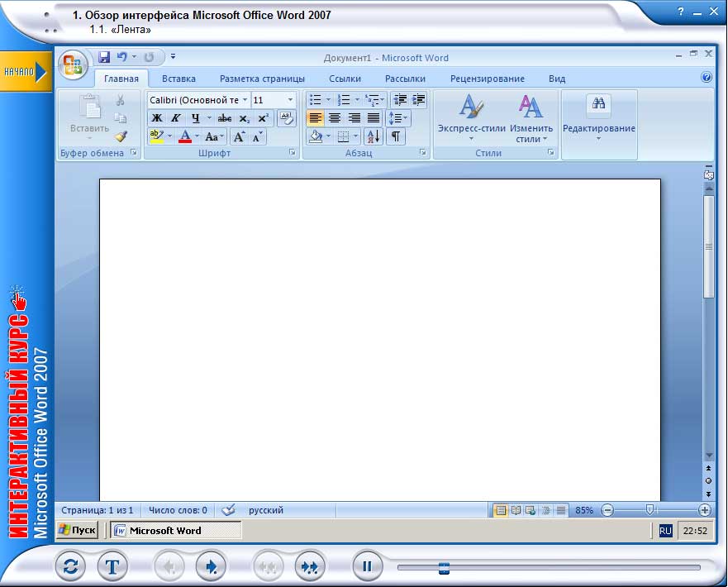Click the Format Painter brush icon

pos(121,136)
